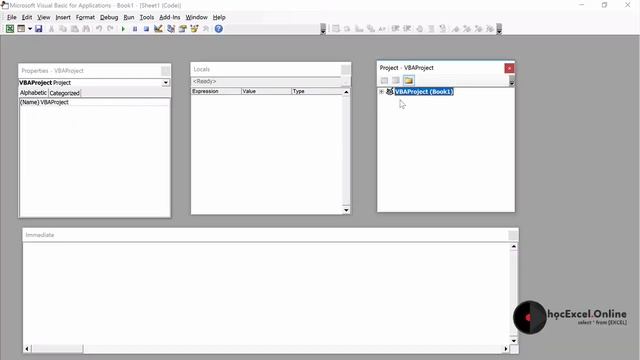Click the Outdent icon on Edit toolbar
Screen dimensions: 640x360
point(407,29)
